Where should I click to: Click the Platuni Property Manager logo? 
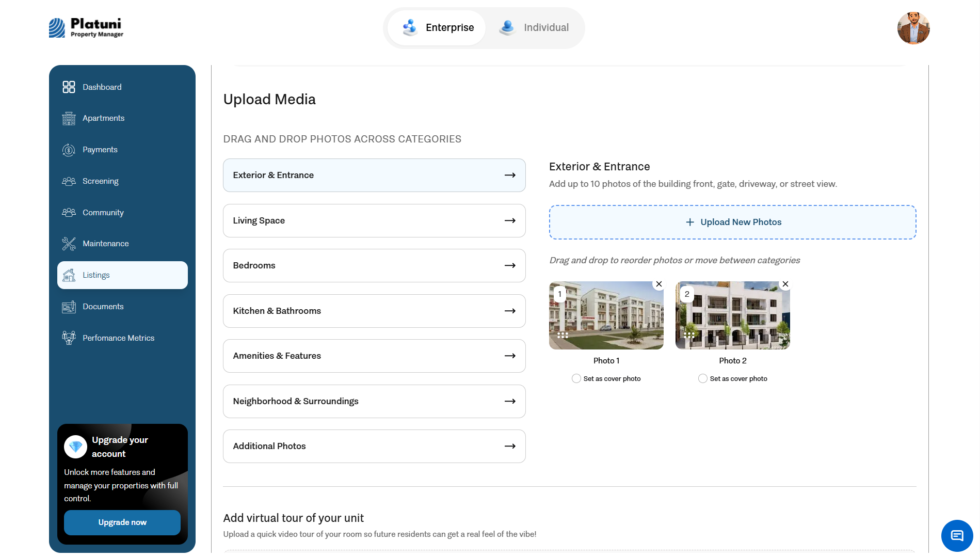tap(86, 28)
